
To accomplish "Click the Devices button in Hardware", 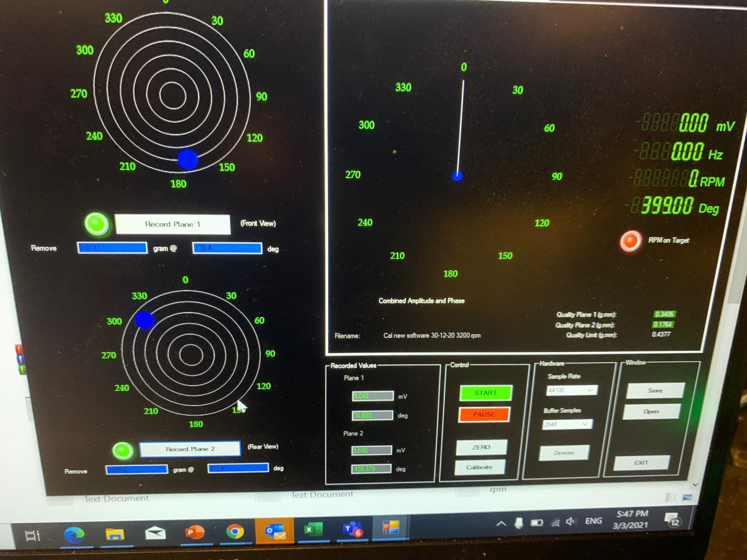I will coord(564,453).
